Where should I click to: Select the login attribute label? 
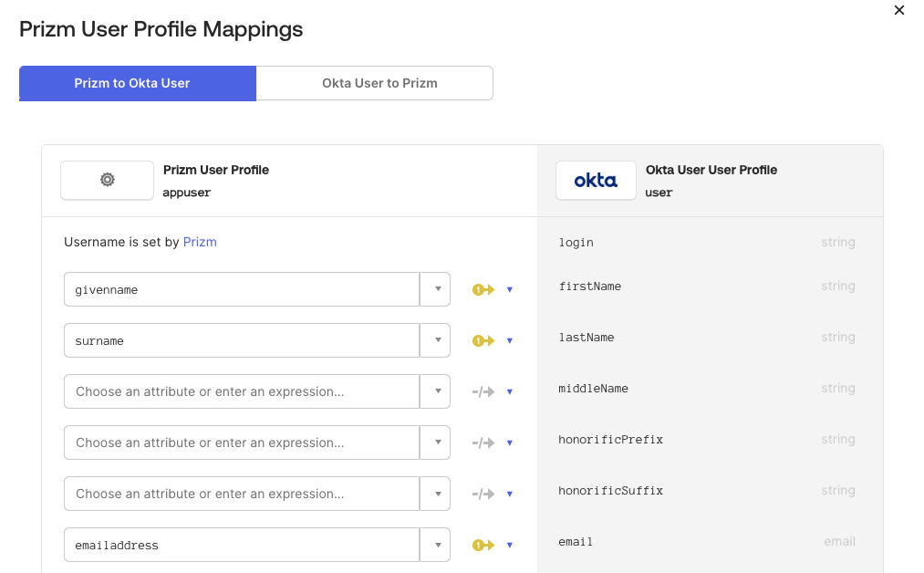576,243
